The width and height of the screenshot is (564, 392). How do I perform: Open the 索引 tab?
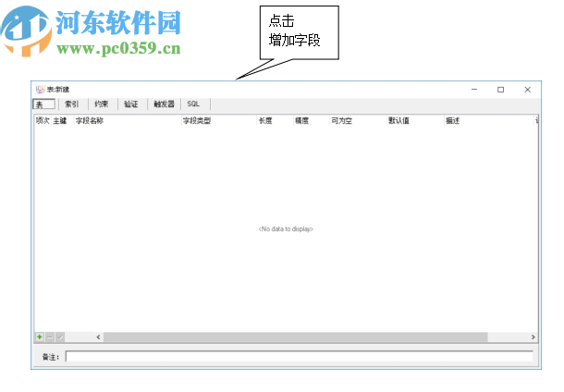[x=71, y=104]
